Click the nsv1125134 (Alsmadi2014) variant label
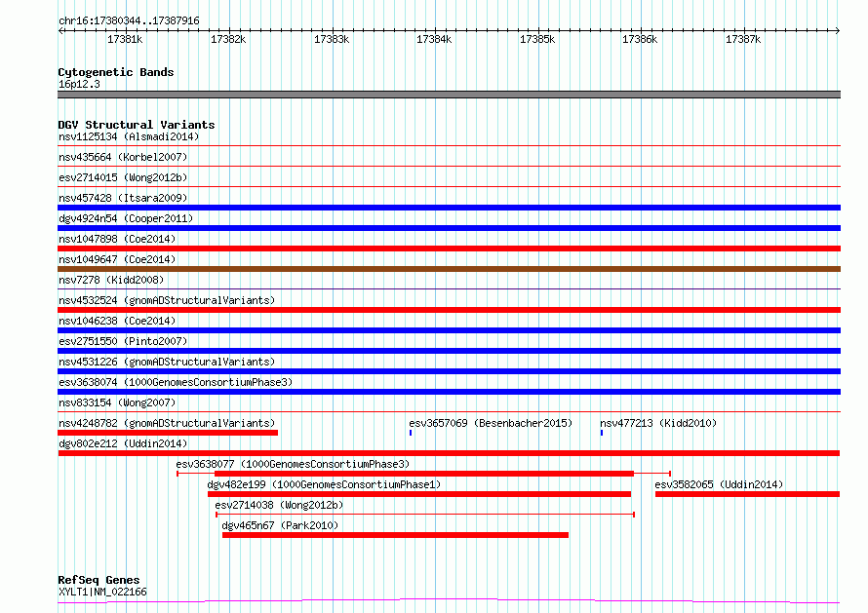This screenshot has height=613, width=868. [x=129, y=136]
